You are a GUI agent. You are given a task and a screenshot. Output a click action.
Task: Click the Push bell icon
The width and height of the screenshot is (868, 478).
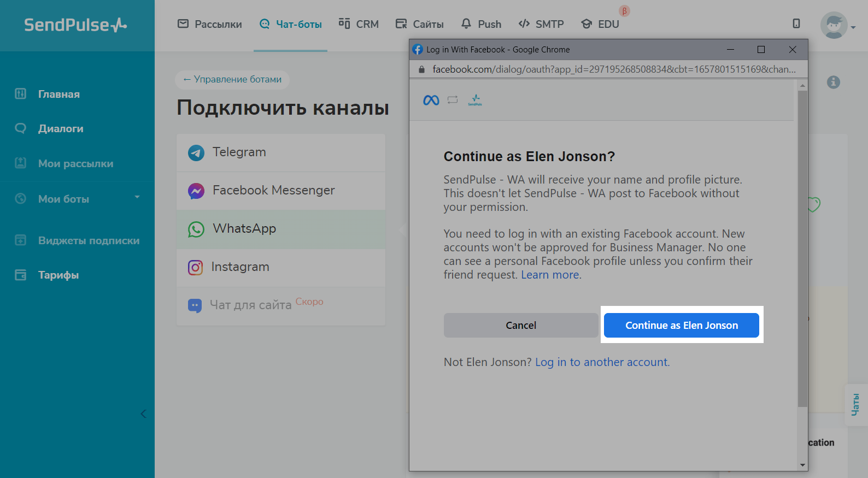(466, 23)
